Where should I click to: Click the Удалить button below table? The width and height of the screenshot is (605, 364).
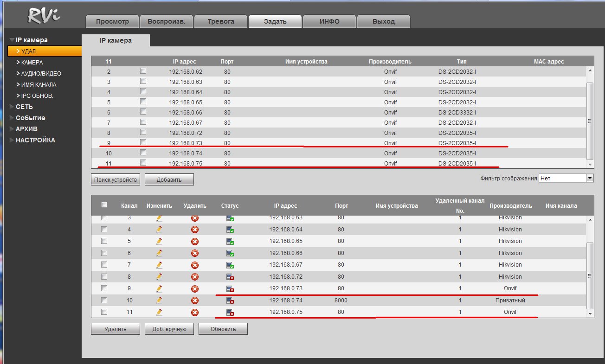tap(116, 329)
